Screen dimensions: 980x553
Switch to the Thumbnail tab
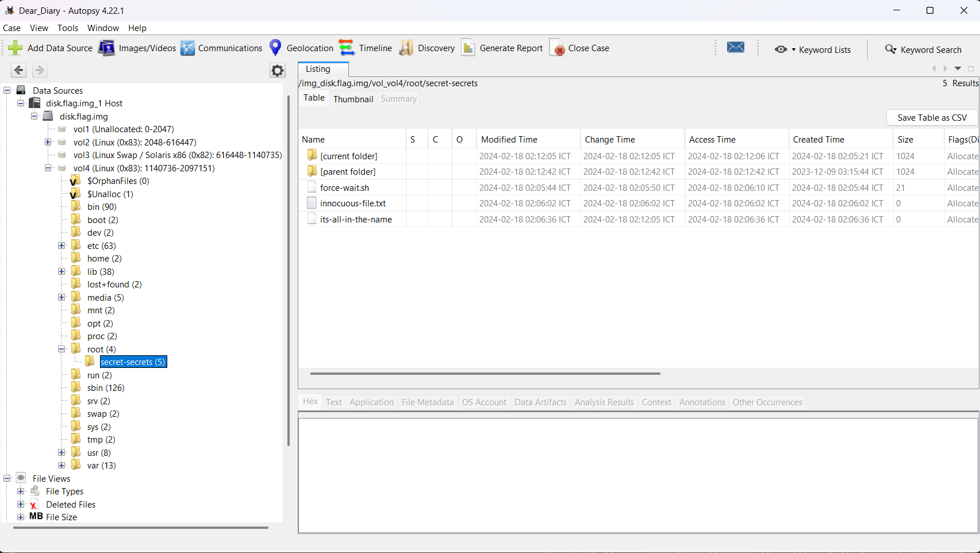[x=353, y=99]
